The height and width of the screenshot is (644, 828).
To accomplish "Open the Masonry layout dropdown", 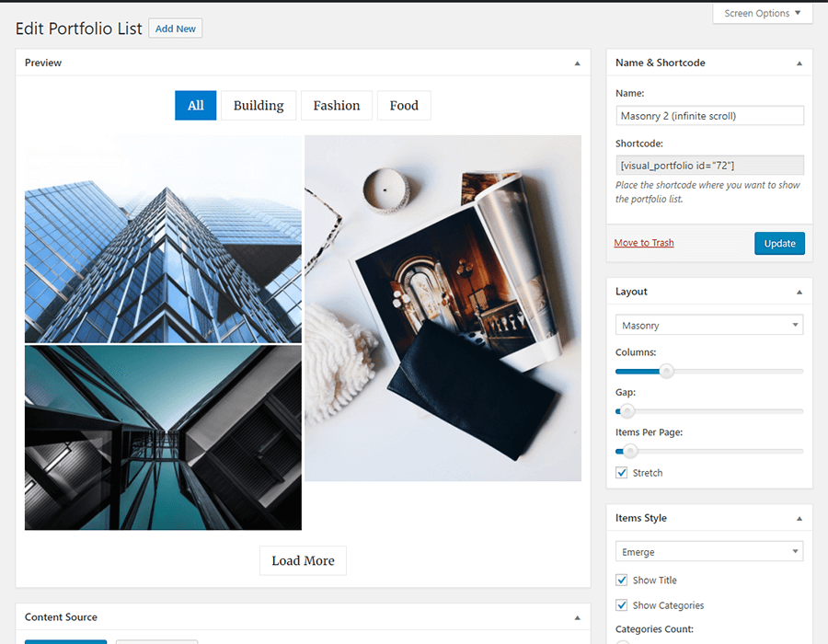I will coord(709,325).
